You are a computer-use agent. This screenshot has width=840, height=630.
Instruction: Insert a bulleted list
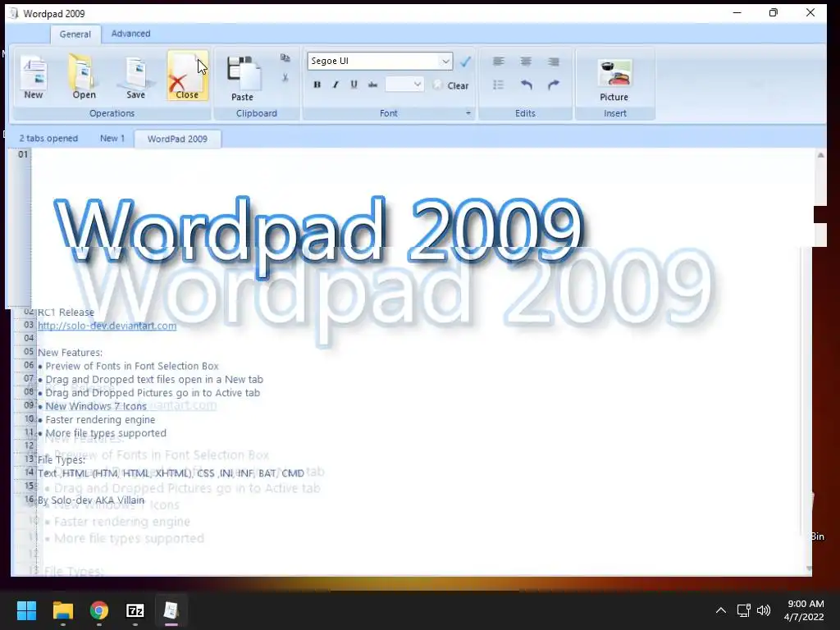[498, 84]
